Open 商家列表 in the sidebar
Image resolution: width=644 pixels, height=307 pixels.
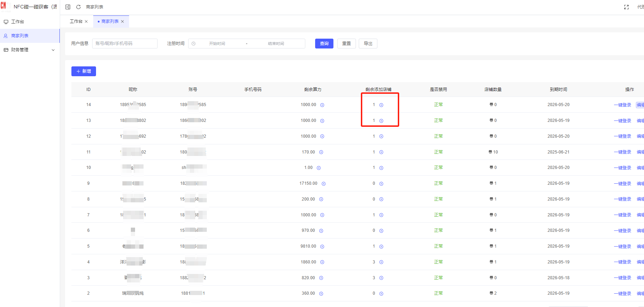(20, 36)
